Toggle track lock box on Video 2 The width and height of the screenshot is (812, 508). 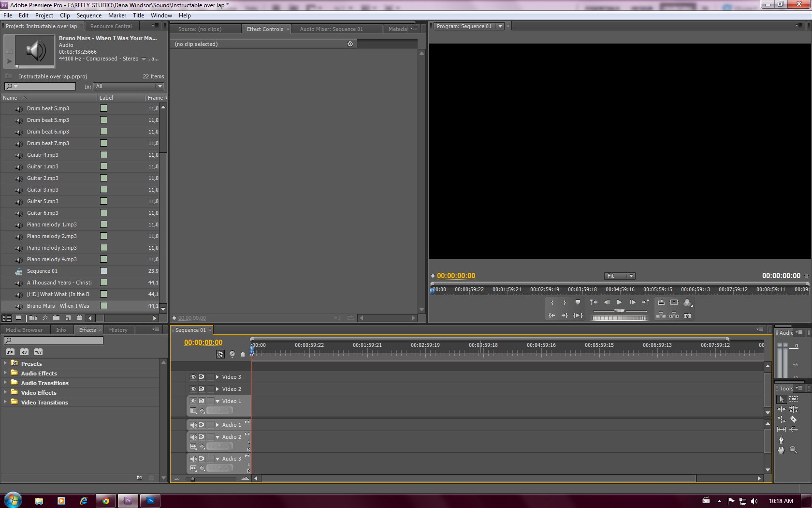pos(210,389)
